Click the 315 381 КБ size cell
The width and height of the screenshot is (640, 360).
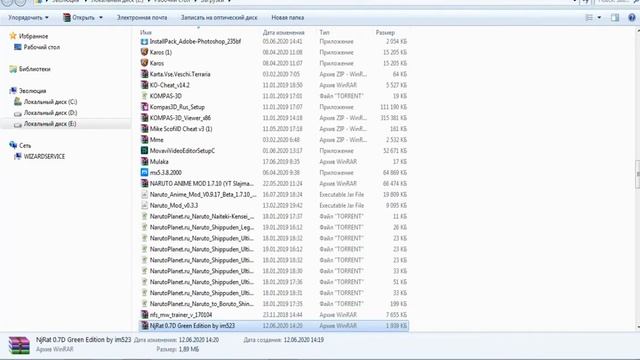point(393,118)
